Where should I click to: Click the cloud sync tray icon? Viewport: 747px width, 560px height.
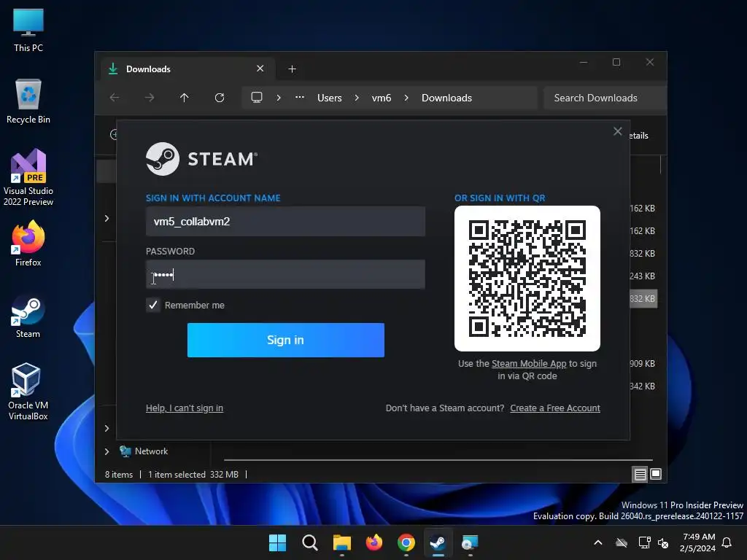622,542
